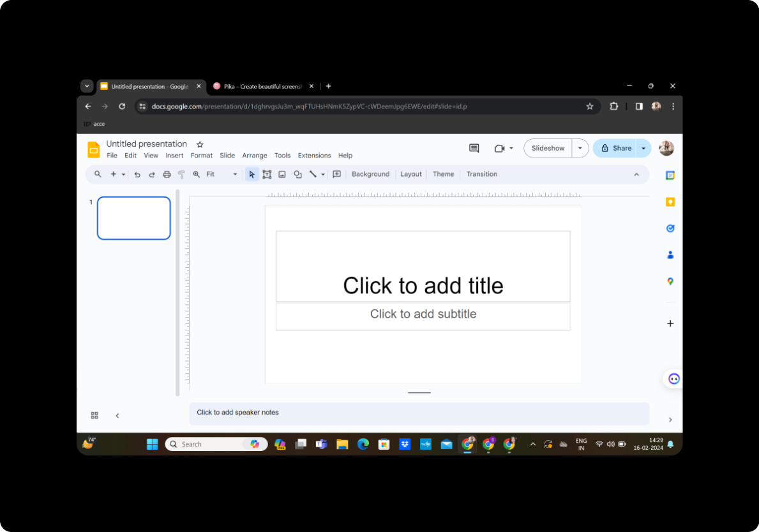Open the Theme panel button
This screenshot has height=532, width=759.
pyautogui.click(x=444, y=174)
